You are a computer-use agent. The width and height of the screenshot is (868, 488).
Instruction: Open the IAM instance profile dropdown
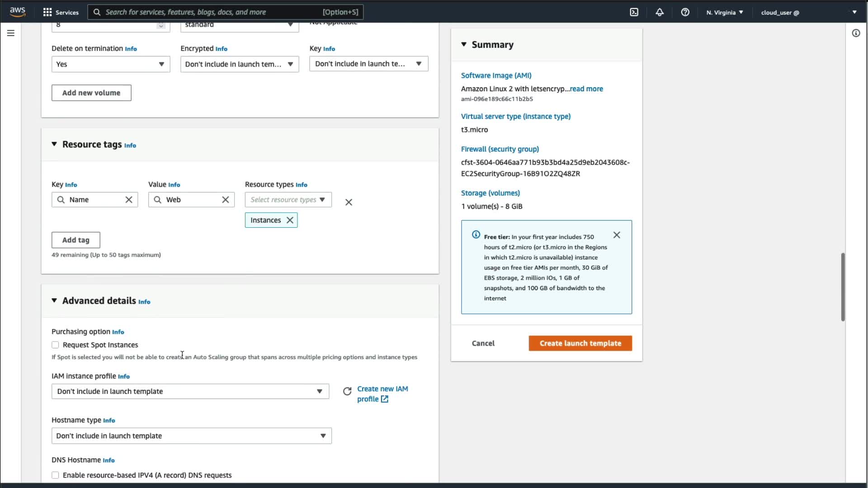[x=190, y=391]
